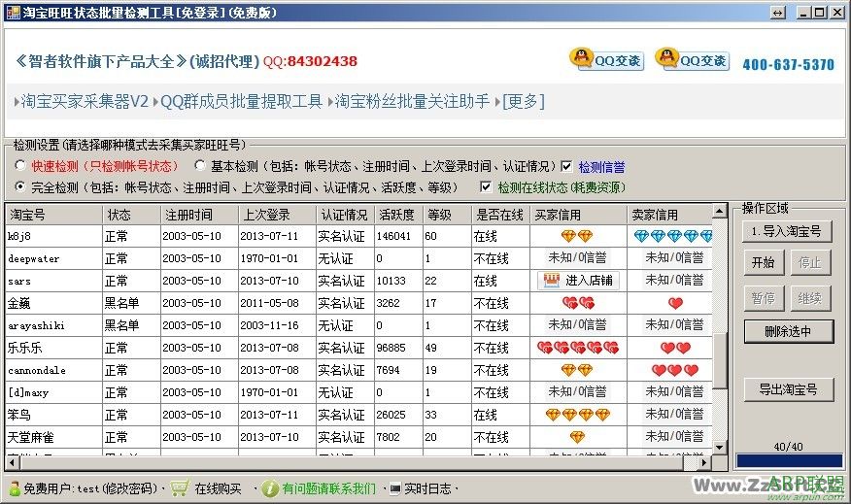Image resolution: width=851 pixels, height=504 pixels.
Task: Sort by 是否在线 column header
Action: click(x=500, y=215)
